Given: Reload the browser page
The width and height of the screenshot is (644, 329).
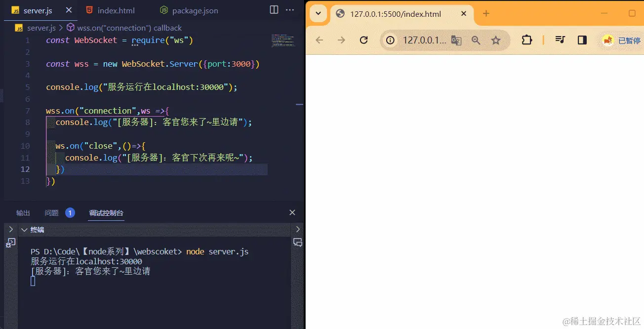Looking at the screenshot, I should tap(364, 40).
